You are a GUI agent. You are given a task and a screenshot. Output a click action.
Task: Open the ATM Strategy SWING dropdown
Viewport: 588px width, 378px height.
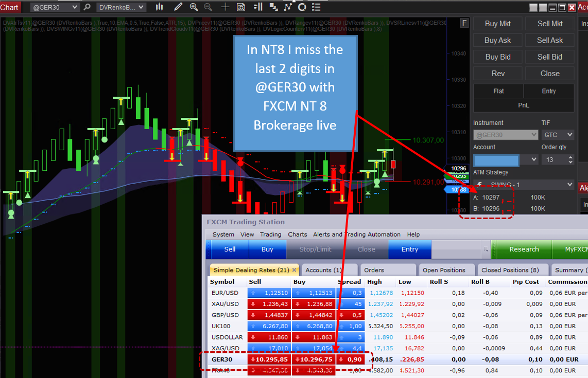[x=524, y=185]
